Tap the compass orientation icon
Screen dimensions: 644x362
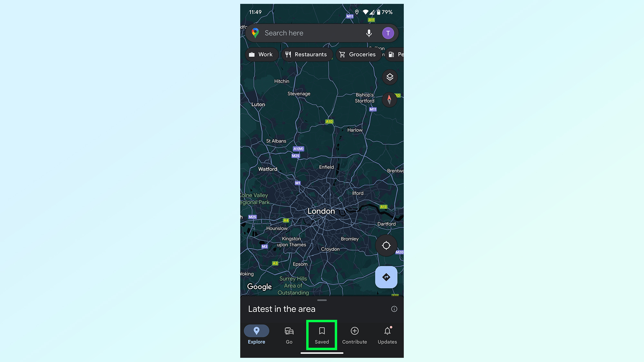pos(389,99)
